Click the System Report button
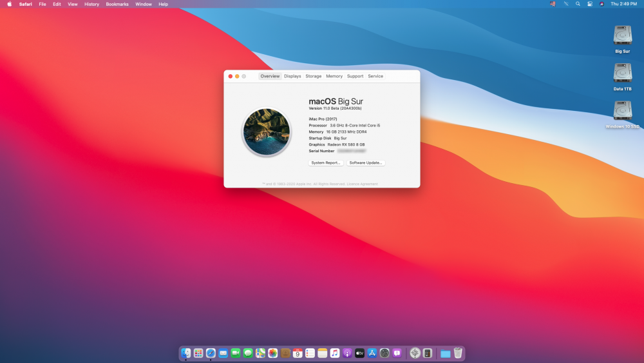The width and height of the screenshot is (644, 363). point(326,162)
